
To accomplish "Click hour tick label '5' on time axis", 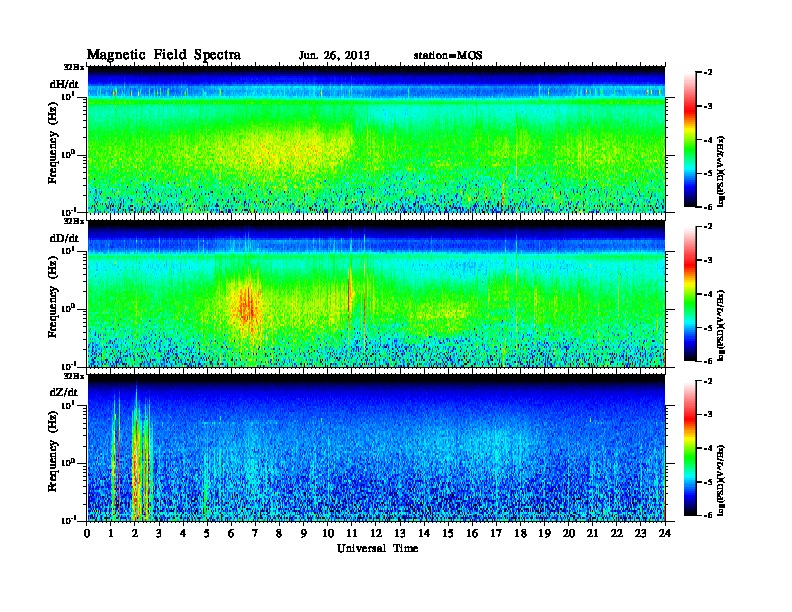I will point(207,534).
